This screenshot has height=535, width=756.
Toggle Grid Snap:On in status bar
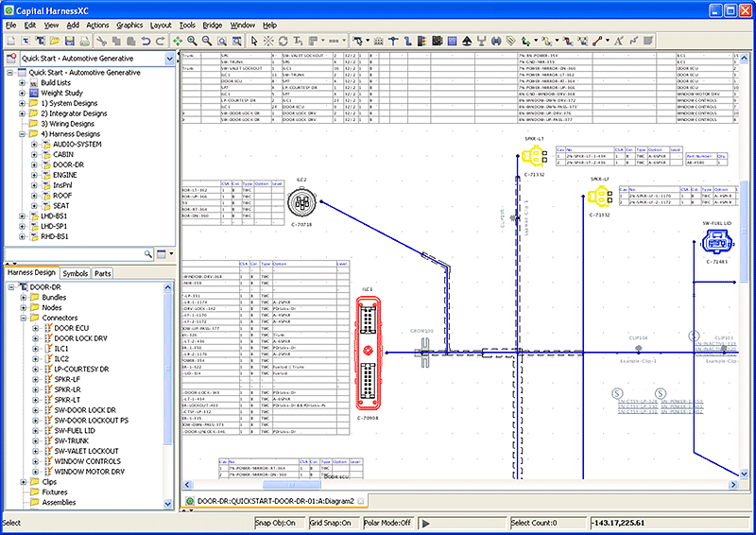coord(332,523)
